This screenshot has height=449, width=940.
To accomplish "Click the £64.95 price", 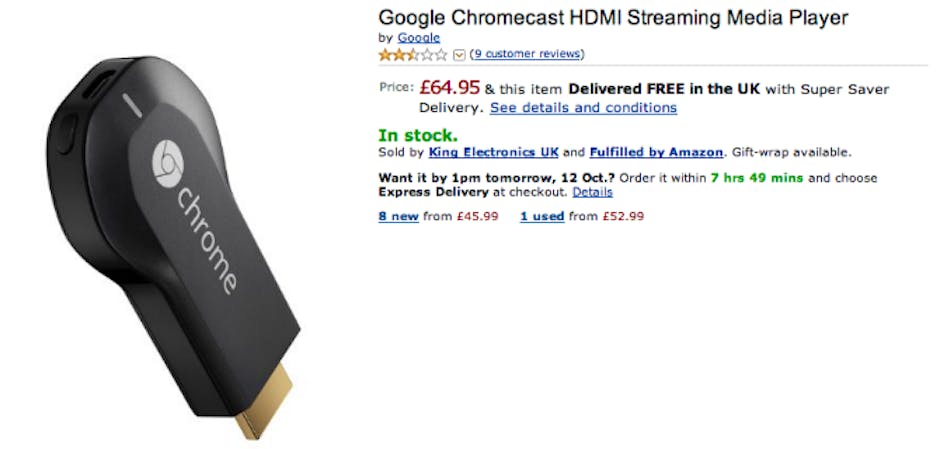I will (x=449, y=88).
